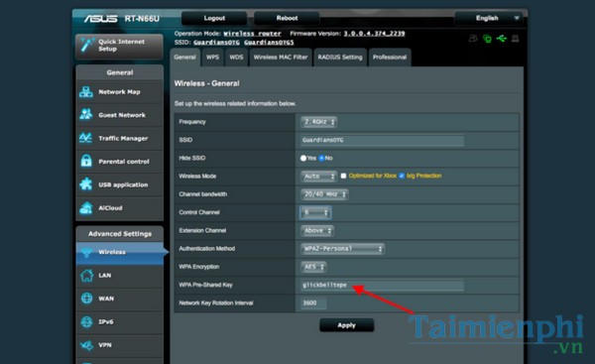Open Network Map menu item
This screenshot has width=595, height=364.
click(120, 92)
